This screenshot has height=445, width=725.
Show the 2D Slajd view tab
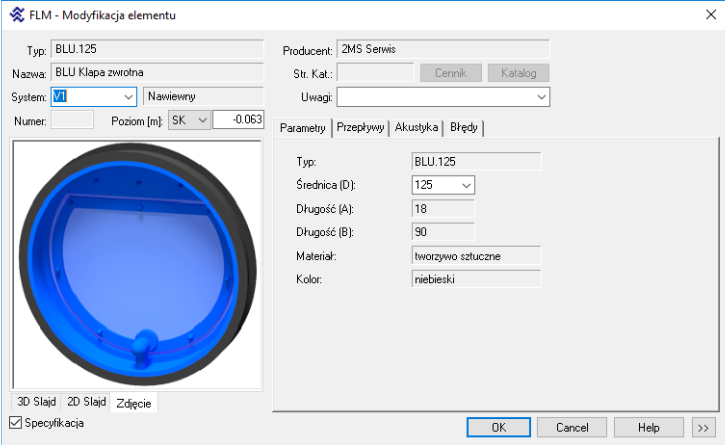pos(87,401)
